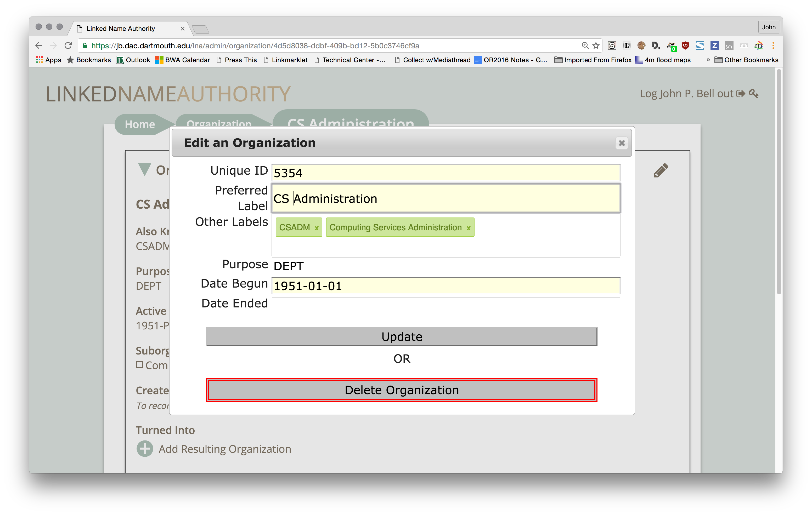Open the Privacy Badger extension
This screenshot has height=515, width=812.
pyautogui.click(x=671, y=46)
